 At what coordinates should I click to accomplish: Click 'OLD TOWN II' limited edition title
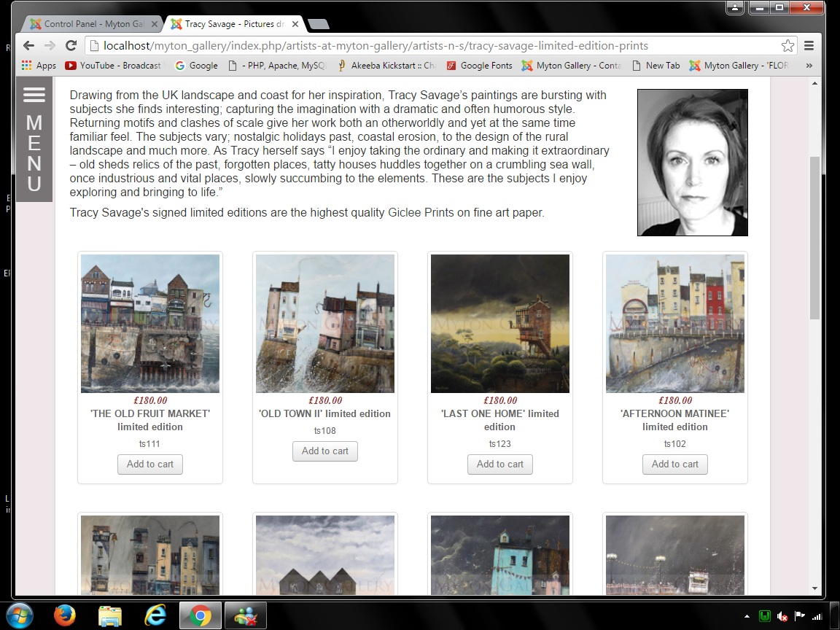point(325,413)
